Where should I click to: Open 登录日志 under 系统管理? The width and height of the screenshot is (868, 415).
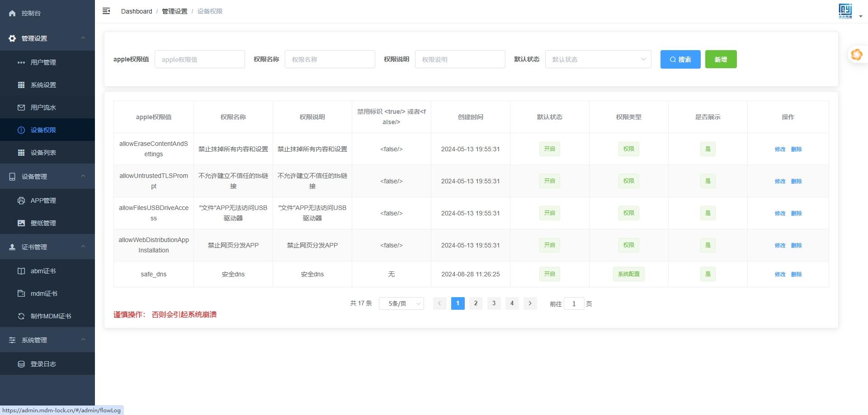pyautogui.click(x=43, y=364)
